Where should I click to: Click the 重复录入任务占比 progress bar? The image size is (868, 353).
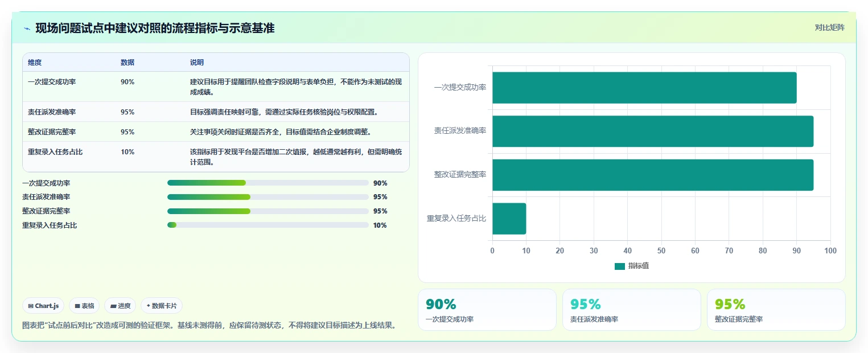268,225
